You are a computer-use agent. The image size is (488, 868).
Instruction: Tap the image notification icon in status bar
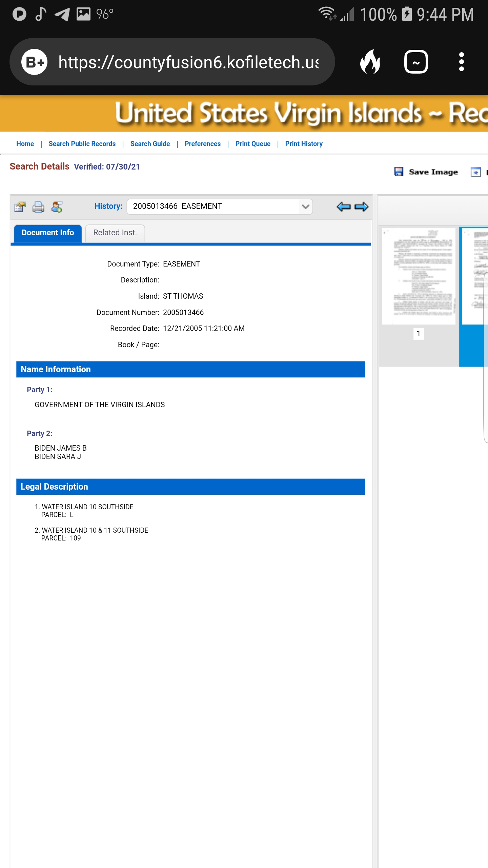83,14
